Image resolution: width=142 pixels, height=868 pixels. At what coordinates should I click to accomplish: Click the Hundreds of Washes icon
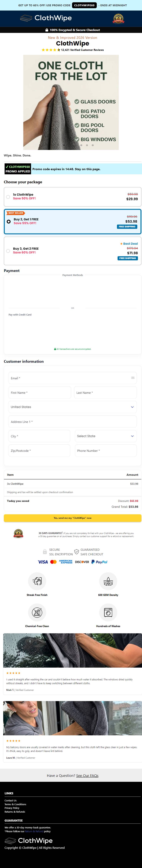pos(108,612)
